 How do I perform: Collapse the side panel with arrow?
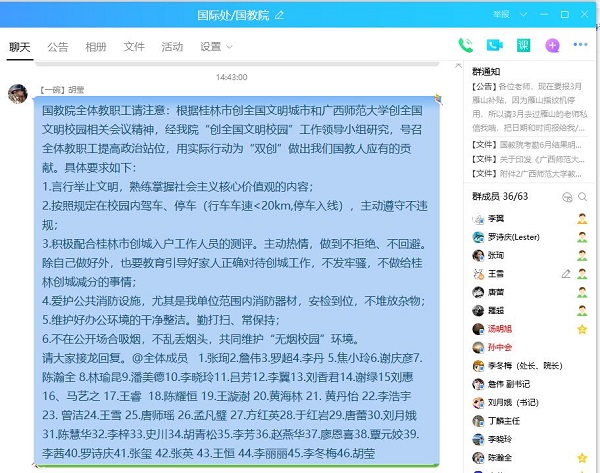tap(458, 65)
